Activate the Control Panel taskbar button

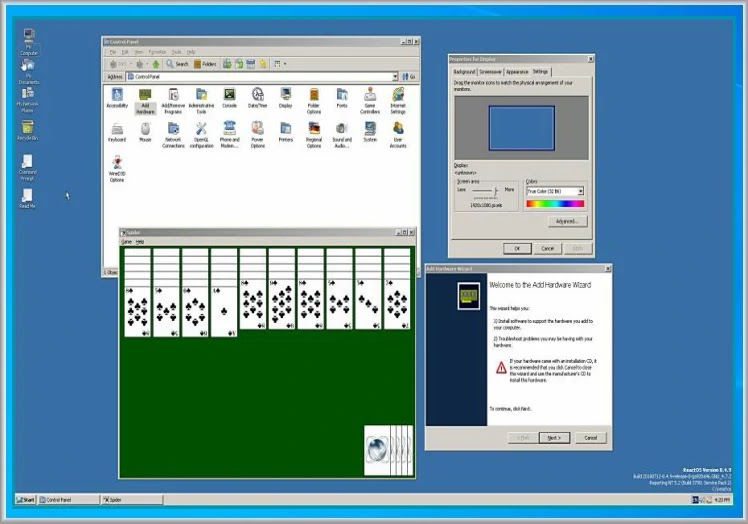pyautogui.click(x=69, y=500)
